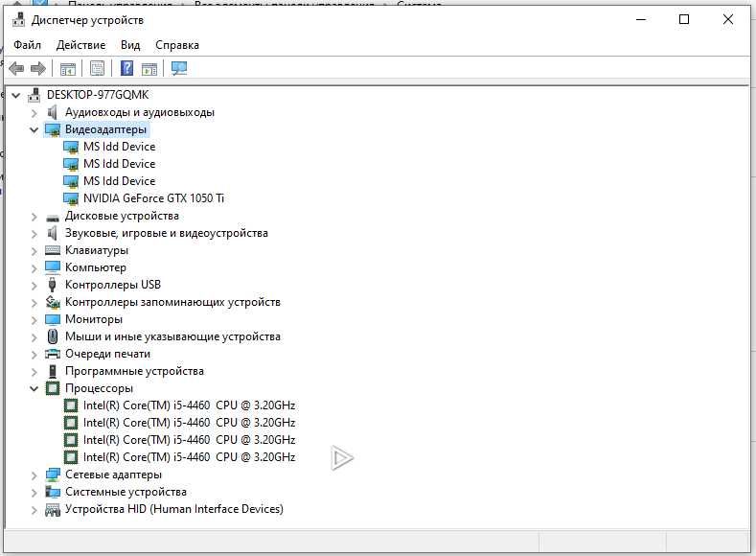
Task: Click the Device Manager title bar icon
Action: 18,20
